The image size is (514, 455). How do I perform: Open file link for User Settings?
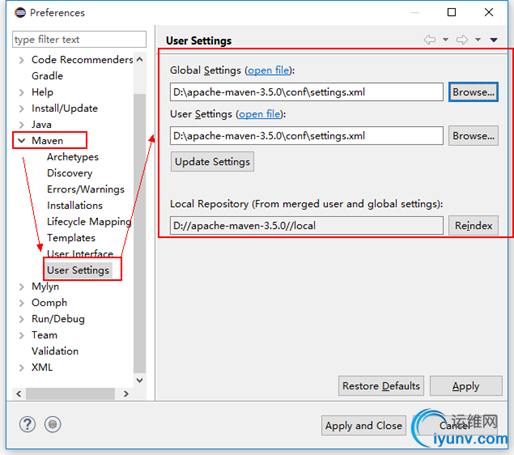point(260,114)
